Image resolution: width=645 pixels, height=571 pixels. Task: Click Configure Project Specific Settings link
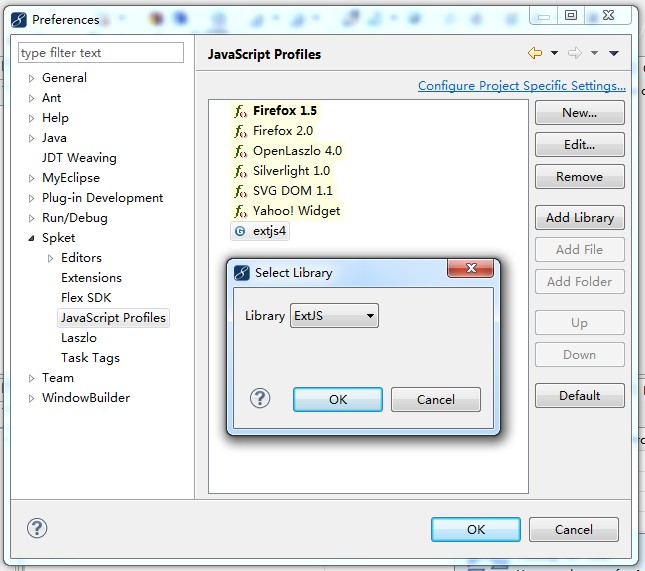click(522, 86)
